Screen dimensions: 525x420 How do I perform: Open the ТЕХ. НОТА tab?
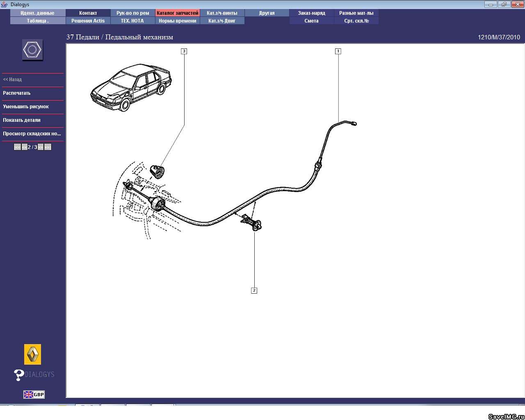pos(133,21)
